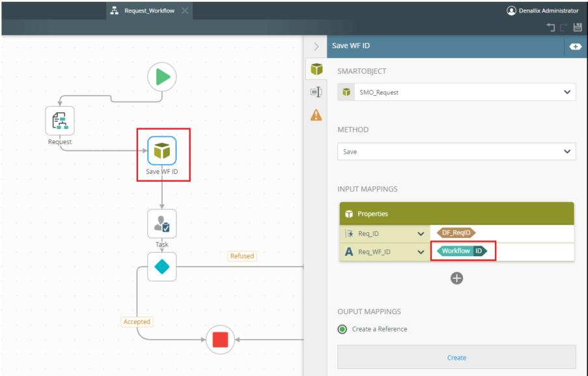Viewport: 588px width, 376px height.
Task: Close the Request_Workflow tab
Action: (x=185, y=10)
